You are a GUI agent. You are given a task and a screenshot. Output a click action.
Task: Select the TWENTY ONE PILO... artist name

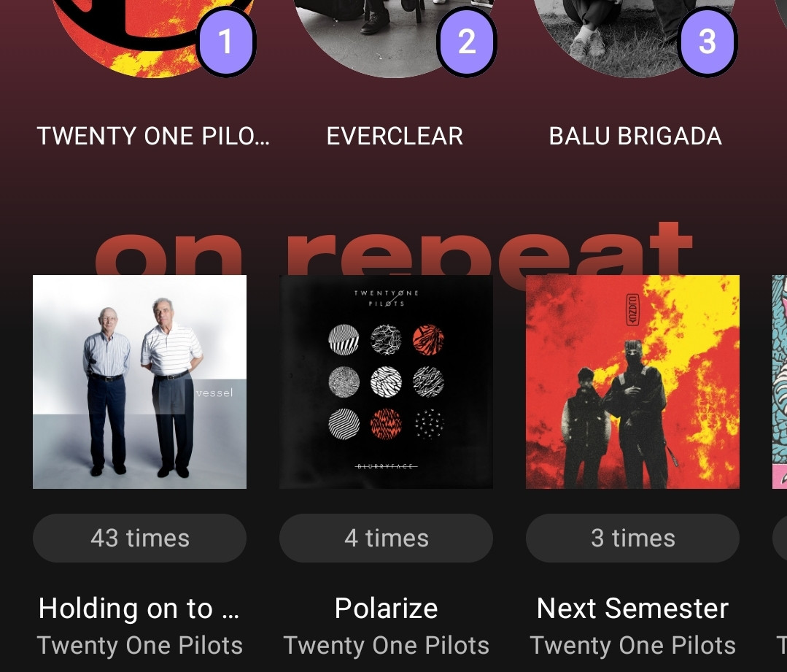(154, 136)
